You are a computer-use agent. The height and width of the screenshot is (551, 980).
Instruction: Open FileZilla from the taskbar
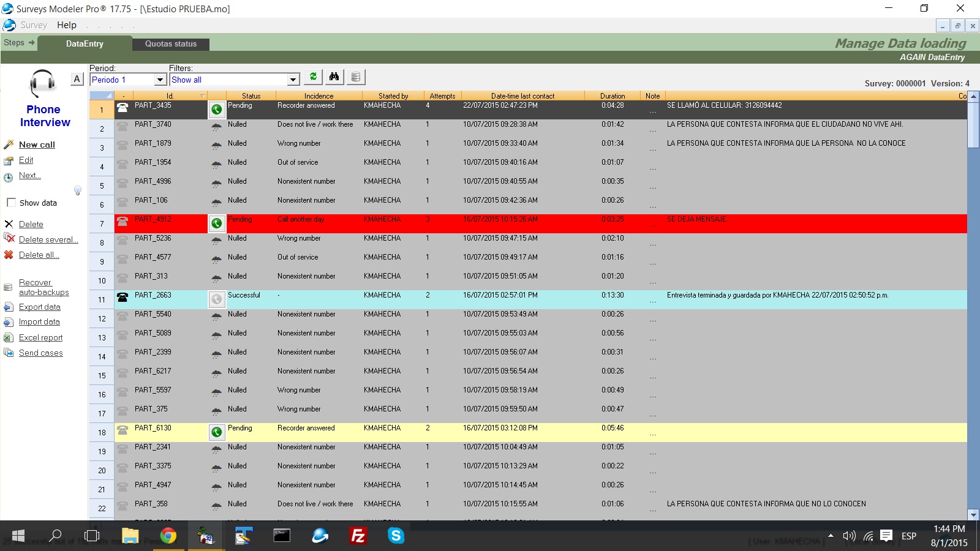358,536
